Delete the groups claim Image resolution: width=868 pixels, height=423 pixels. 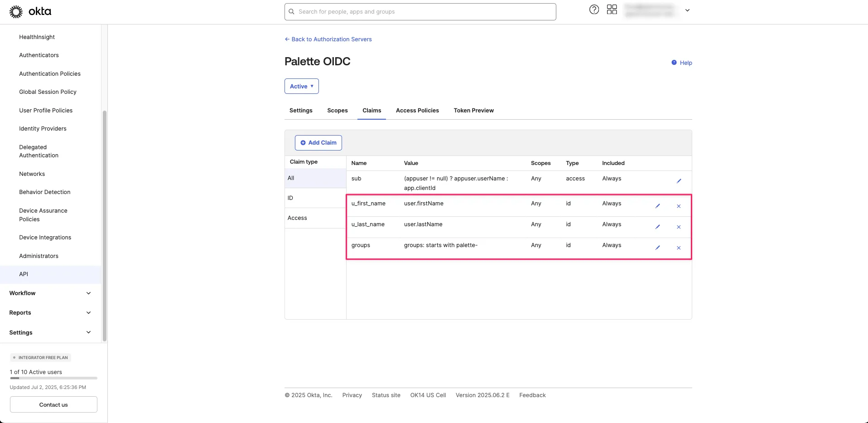[679, 248]
